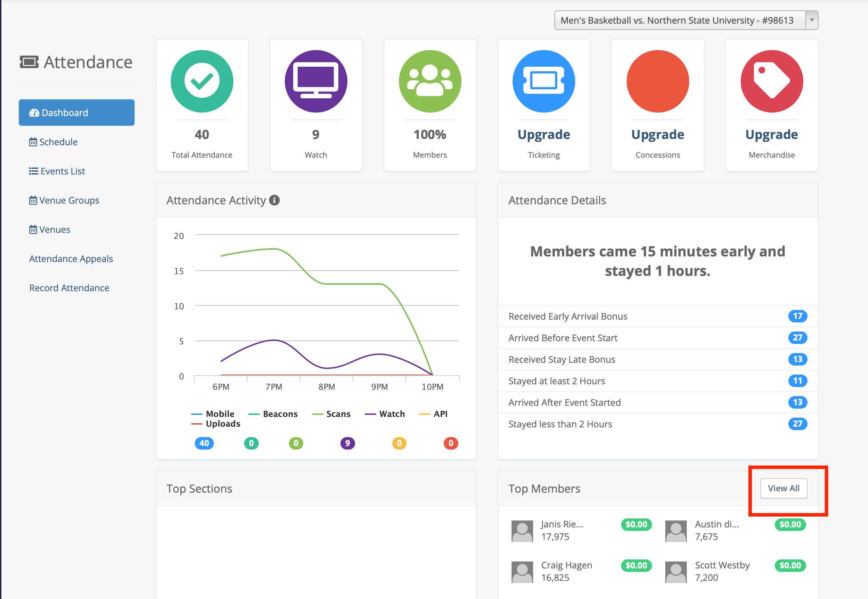Click the Attendance Activity info icon
The height and width of the screenshot is (599, 868).
pos(275,200)
